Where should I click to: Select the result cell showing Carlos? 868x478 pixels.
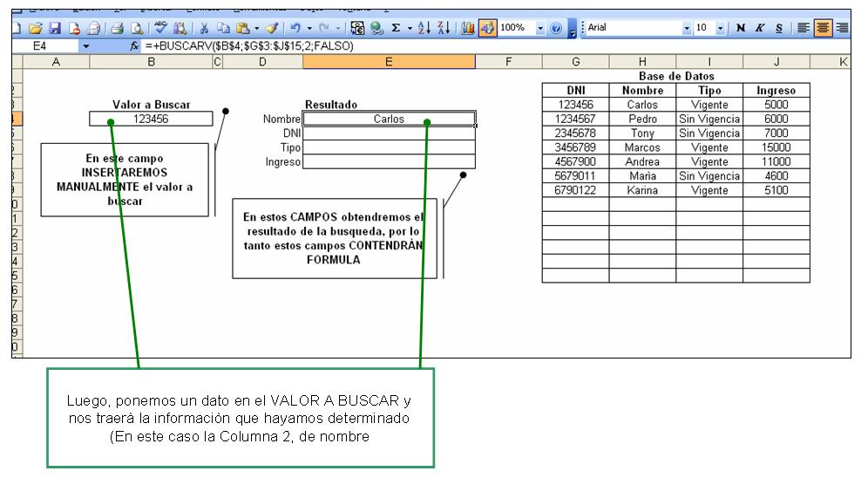pyautogui.click(x=389, y=119)
